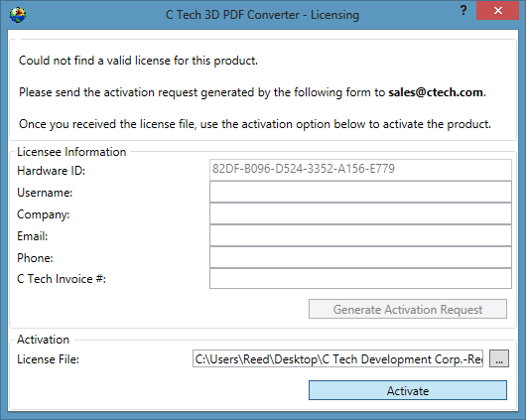
Task: Click the sales@ctech.com email text
Action: pyautogui.click(x=436, y=92)
